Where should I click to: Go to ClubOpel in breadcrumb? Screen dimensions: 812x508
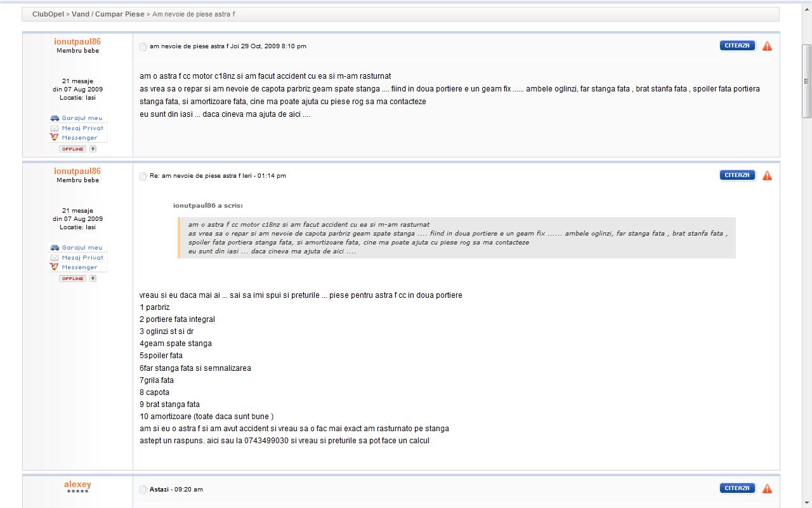48,14
